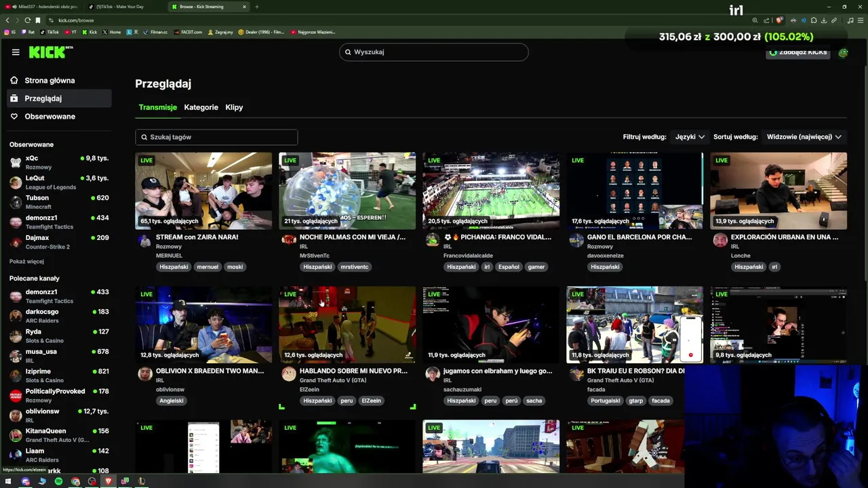
Task: Click the Hiszpański tag under MERNUEL stream
Action: (174, 267)
